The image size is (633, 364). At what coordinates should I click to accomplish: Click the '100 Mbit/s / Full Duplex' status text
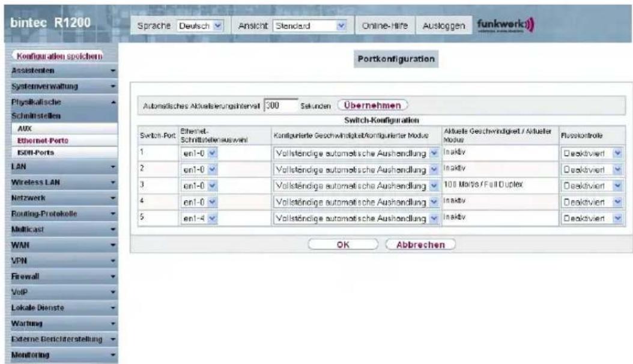click(x=483, y=184)
